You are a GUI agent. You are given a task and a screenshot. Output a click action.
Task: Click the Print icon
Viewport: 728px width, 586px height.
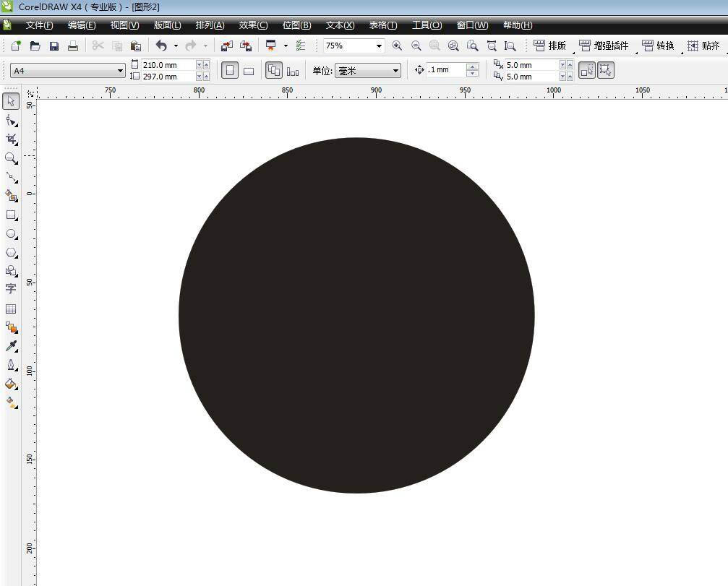(73, 46)
